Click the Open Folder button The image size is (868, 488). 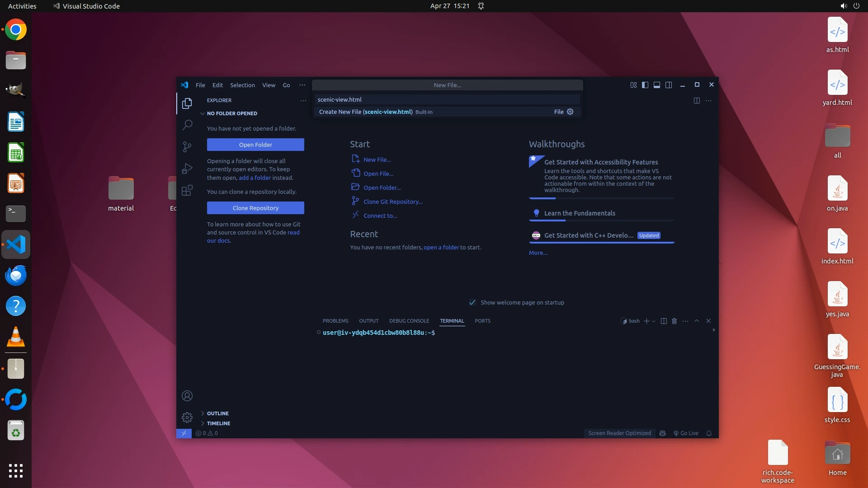click(x=255, y=145)
